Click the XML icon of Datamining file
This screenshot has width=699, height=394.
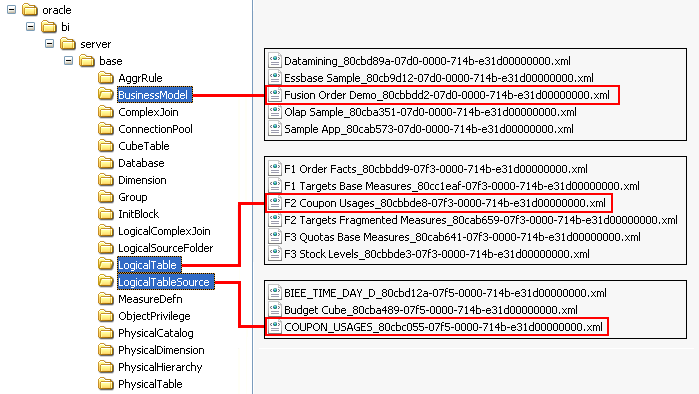point(275,61)
